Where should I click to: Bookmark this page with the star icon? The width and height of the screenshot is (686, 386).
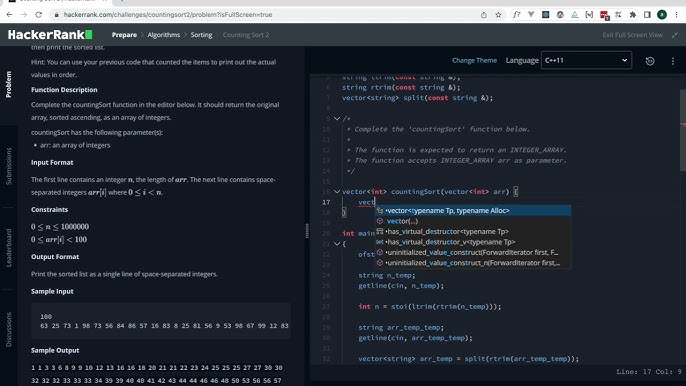(x=498, y=14)
